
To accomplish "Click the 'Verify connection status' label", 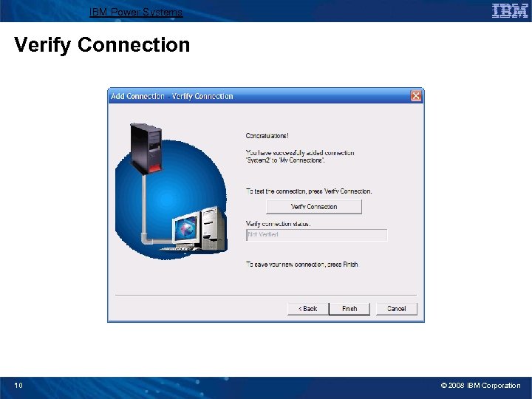I will 278,224.
